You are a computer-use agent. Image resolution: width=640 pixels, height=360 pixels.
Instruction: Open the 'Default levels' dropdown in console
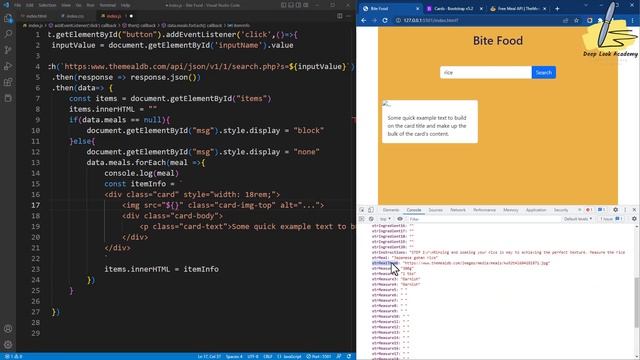pyautogui.click(x=578, y=219)
